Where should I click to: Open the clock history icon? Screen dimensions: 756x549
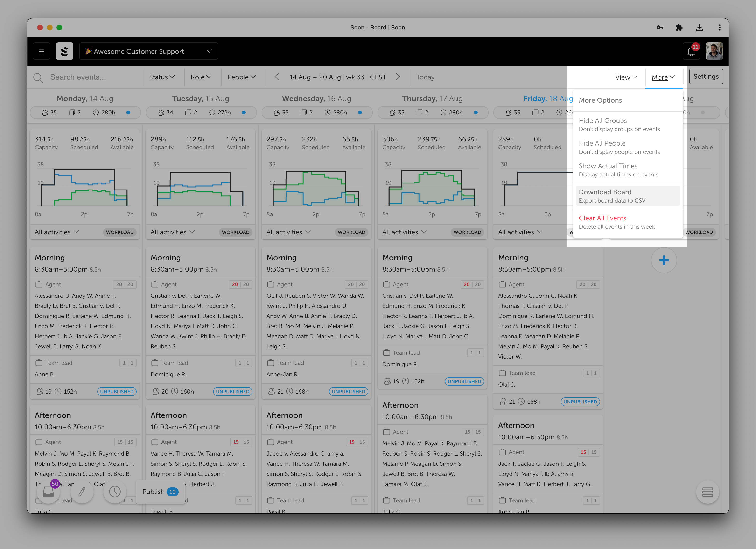(115, 492)
